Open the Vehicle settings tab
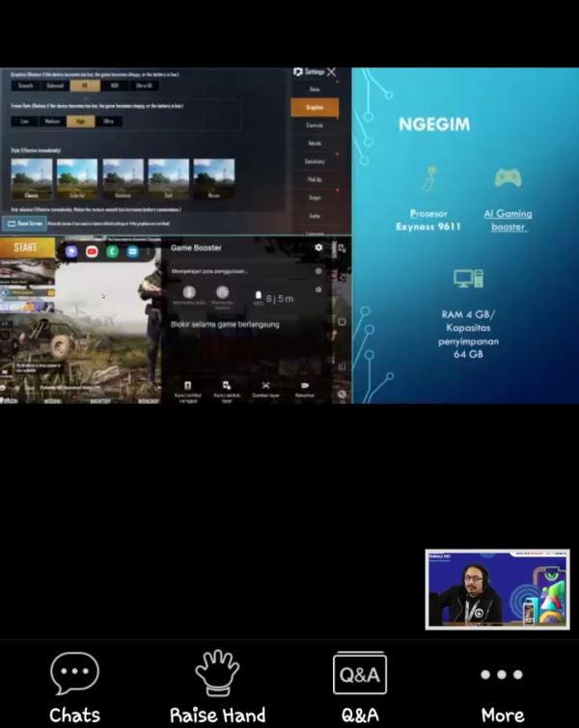 click(315, 144)
